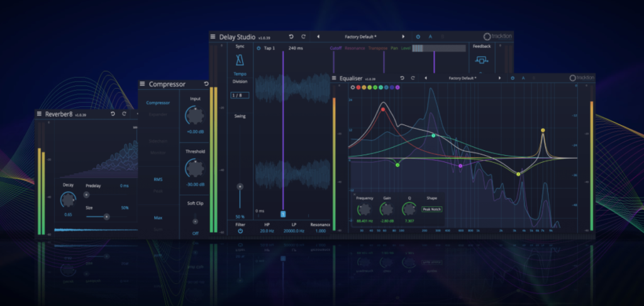Click the green EQ node below zero line
644x306 pixels.
397,165
